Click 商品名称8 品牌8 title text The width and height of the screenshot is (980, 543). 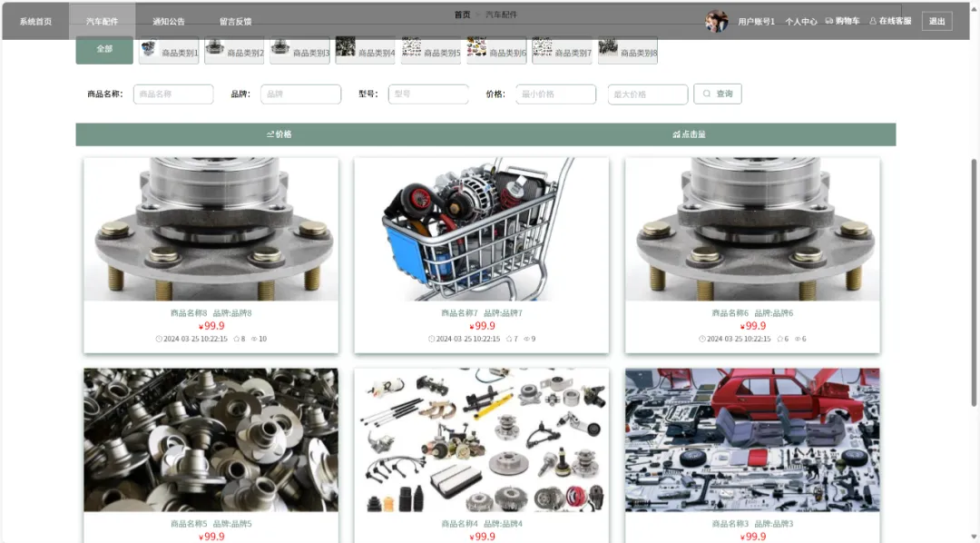[211, 312]
